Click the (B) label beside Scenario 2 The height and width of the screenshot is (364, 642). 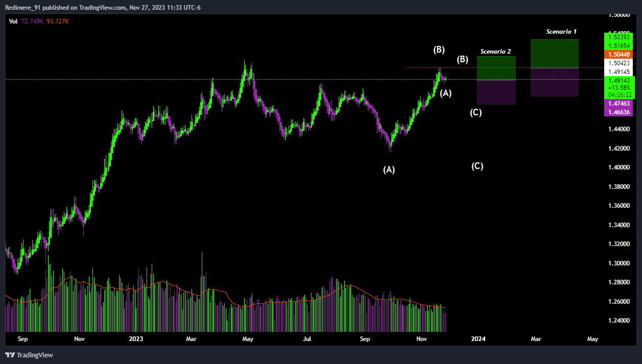click(462, 59)
